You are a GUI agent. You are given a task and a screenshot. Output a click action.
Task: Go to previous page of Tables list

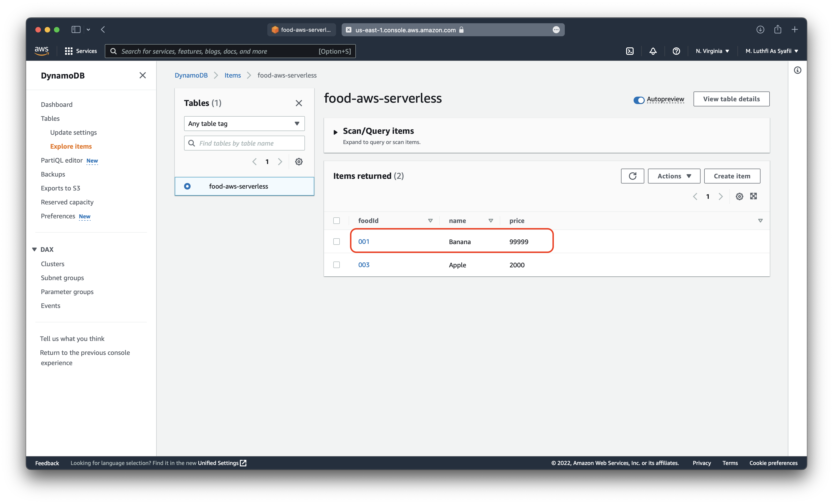(x=254, y=161)
